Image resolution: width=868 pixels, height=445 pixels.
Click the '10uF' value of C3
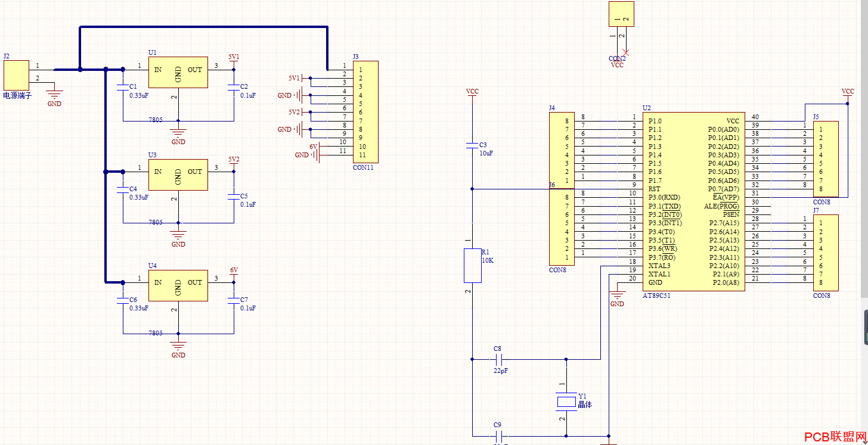click(486, 153)
